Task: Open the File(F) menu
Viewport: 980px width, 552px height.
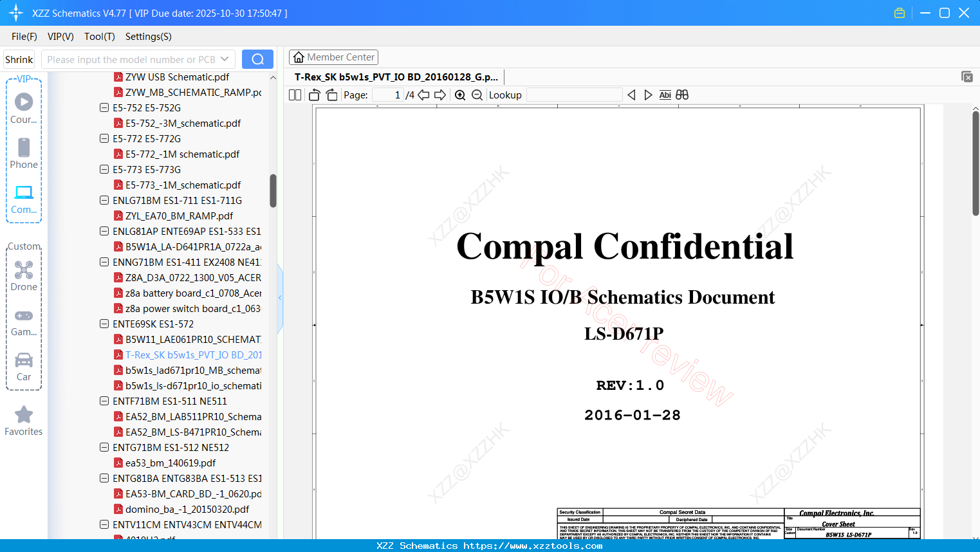Action: [24, 37]
